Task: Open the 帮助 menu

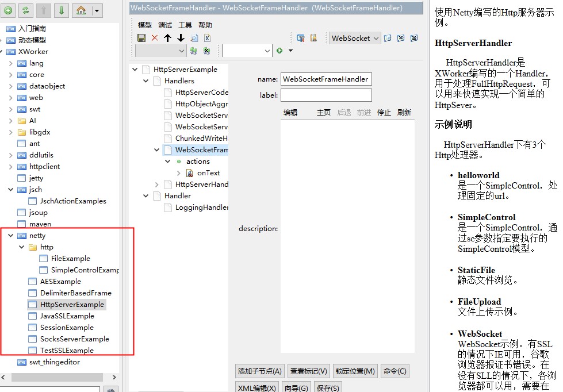Action: [205, 25]
